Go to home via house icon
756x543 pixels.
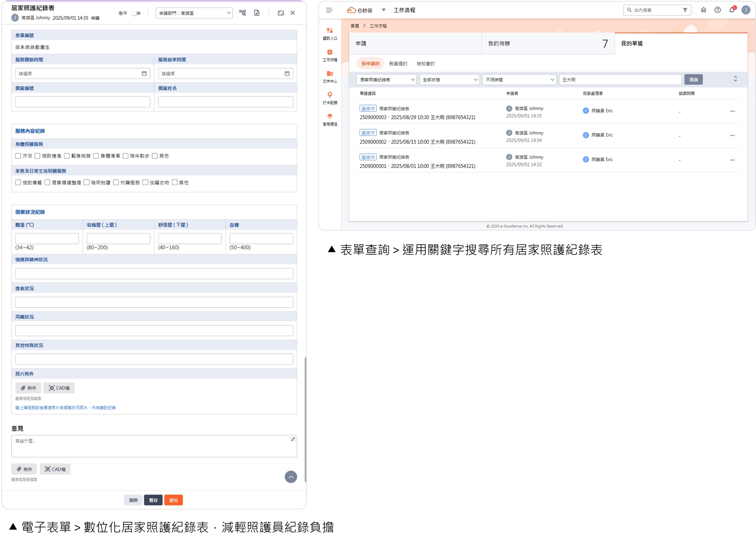pos(703,10)
